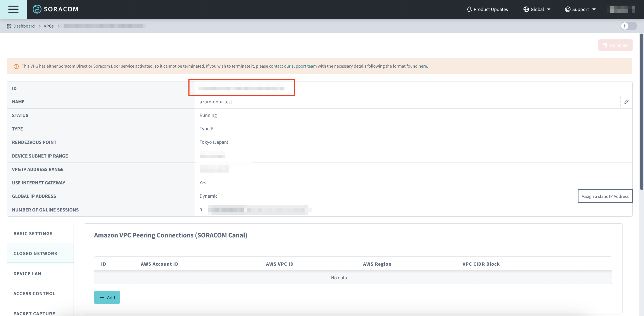Expand the Support dropdown arrow
644x316 pixels.
point(594,9)
